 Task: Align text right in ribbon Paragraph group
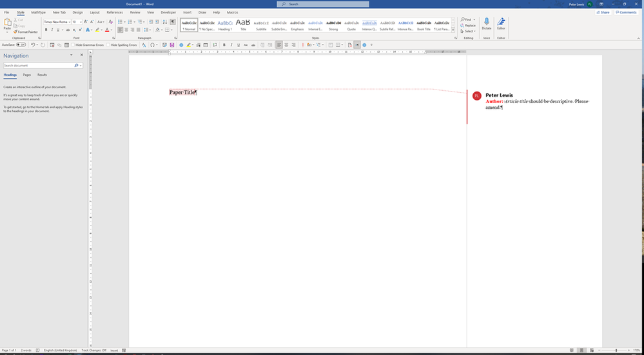[x=132, y=30]
